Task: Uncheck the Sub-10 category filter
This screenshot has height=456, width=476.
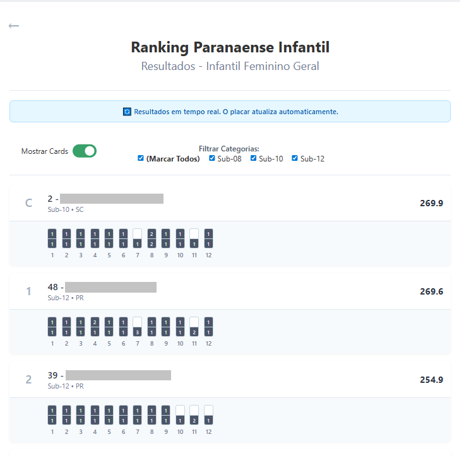Action: (x=254, y=158)
